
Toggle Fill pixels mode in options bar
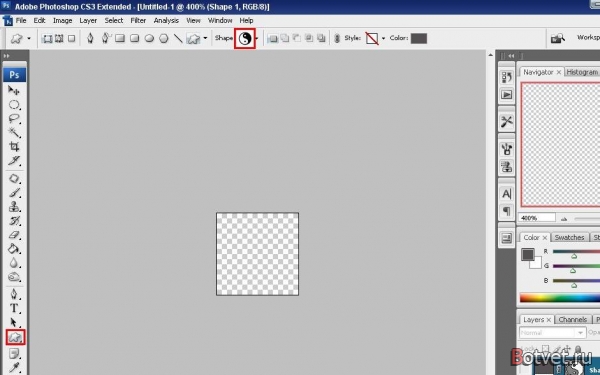[72, 38]
